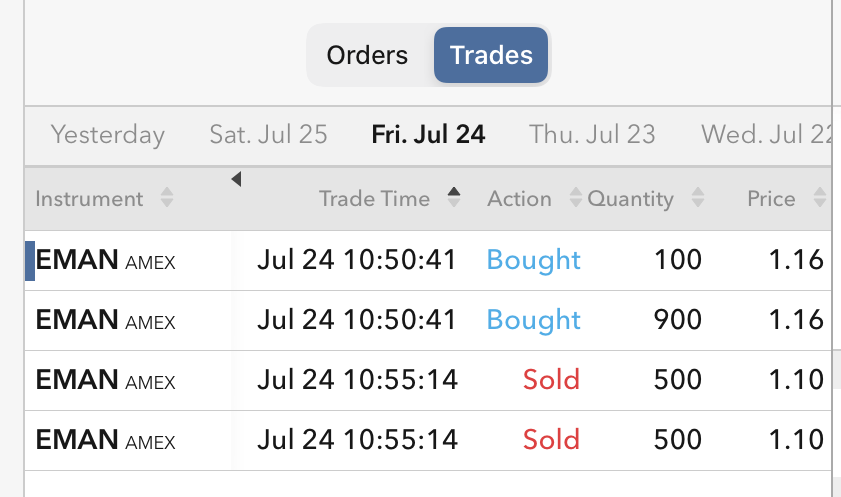Select the Trades tab
841x497 pixels.
pyautogui.click(x=491, y=55)
